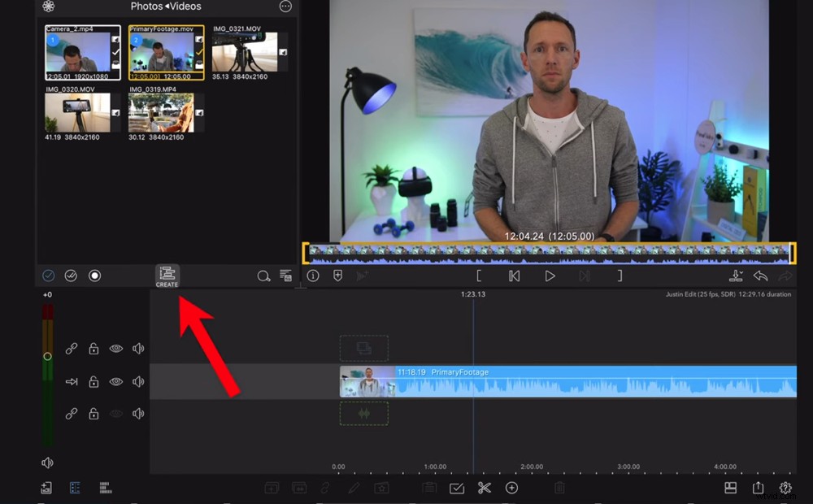Lock the main video track
The width and height of the screenshot is (813, 504).
tap(93, 381)
